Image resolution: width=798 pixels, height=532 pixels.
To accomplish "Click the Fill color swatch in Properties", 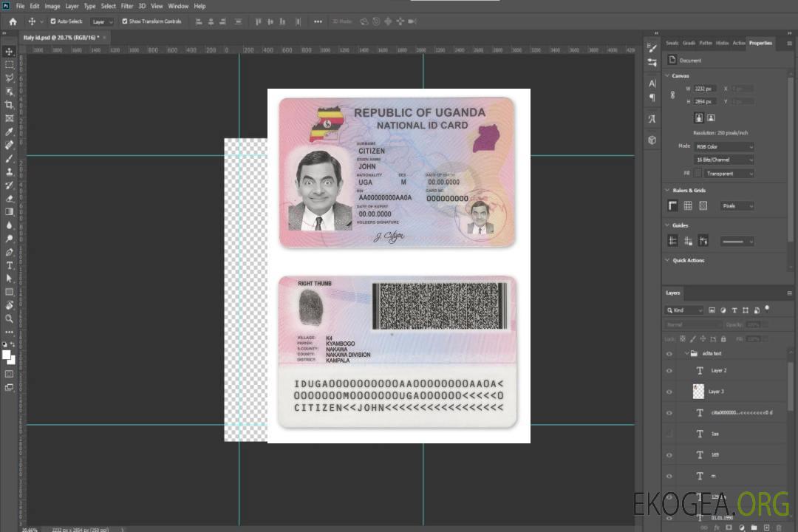I will (x=698, y=174).
